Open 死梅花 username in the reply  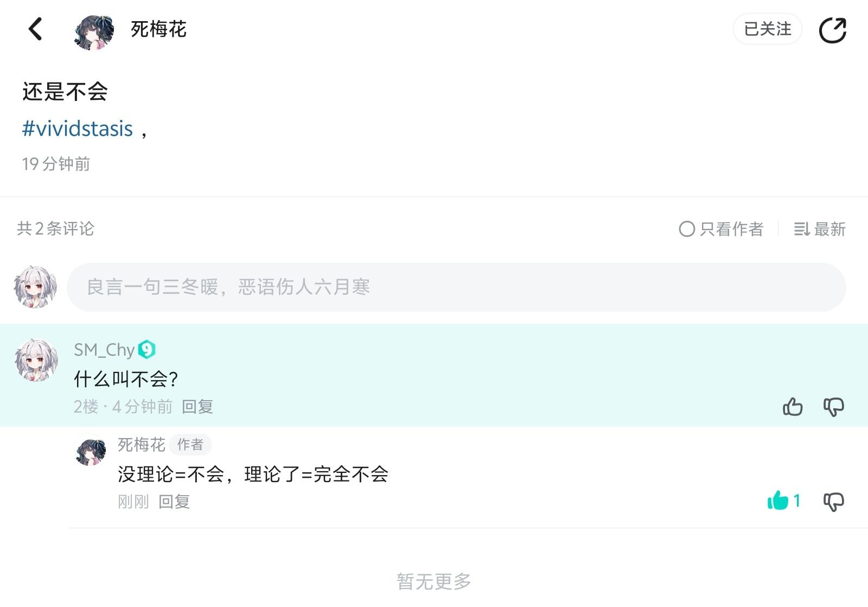(x=142, y=445)
